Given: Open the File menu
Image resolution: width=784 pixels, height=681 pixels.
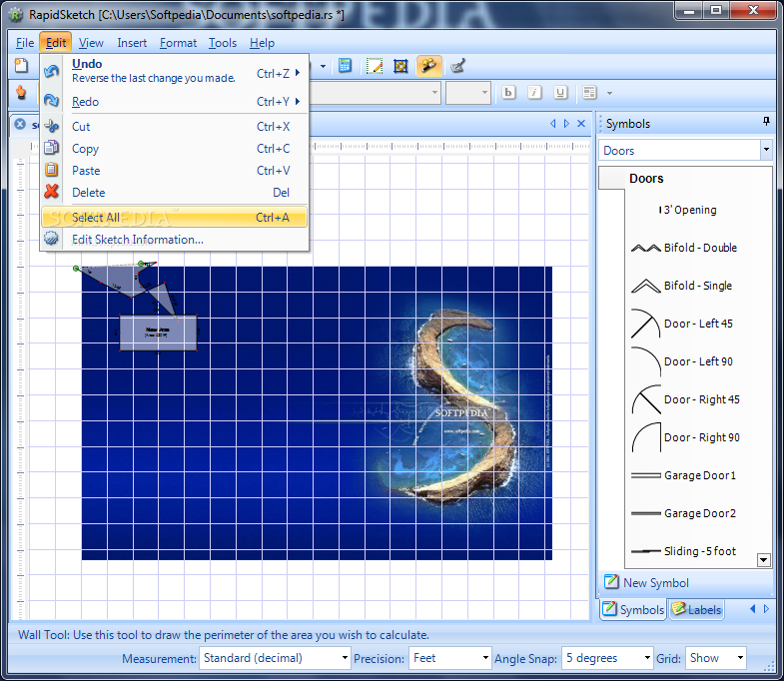Looking at the screenshot, I should click(25, 43).
